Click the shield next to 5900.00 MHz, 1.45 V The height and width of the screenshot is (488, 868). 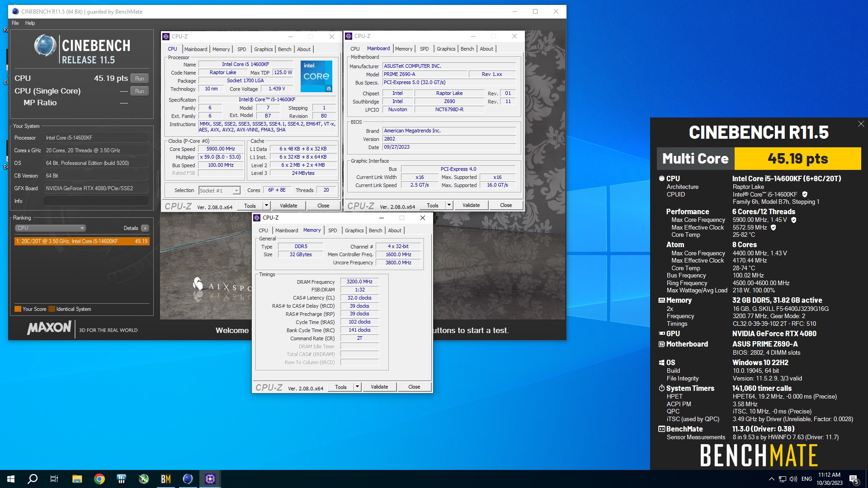click(x=794, y=220)
